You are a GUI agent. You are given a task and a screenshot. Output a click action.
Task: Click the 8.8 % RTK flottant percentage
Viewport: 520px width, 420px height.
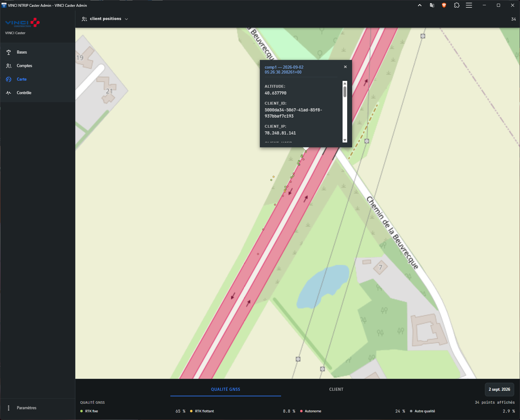point(289,411)
